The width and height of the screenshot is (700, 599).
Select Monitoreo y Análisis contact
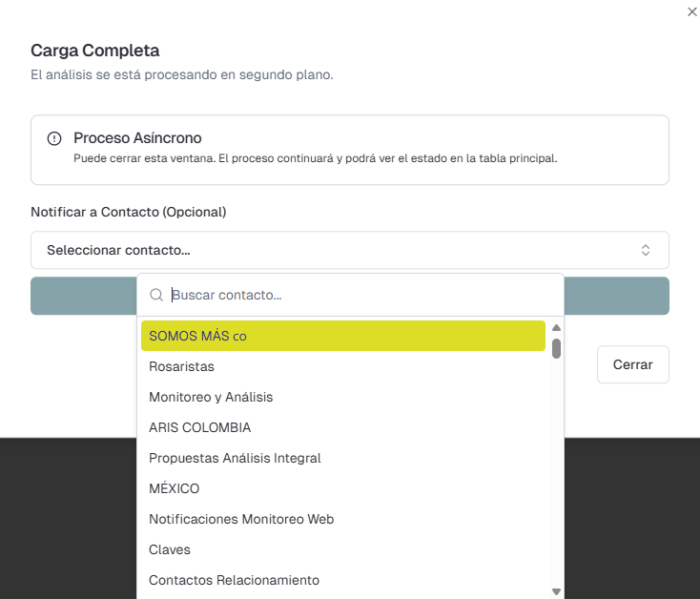(342, 397)
